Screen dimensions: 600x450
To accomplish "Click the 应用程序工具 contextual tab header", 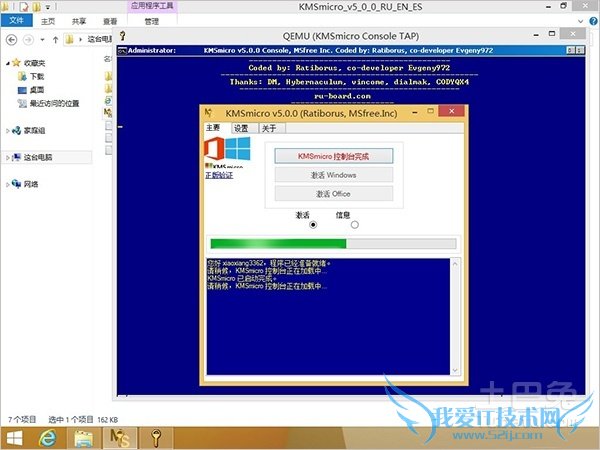I will [x=152, y=6].
